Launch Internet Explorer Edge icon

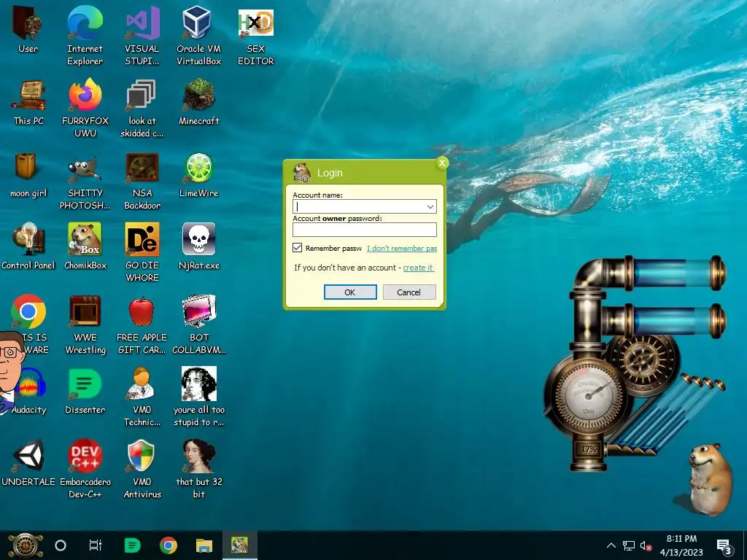pyautogui.click(x=85, y=36)
